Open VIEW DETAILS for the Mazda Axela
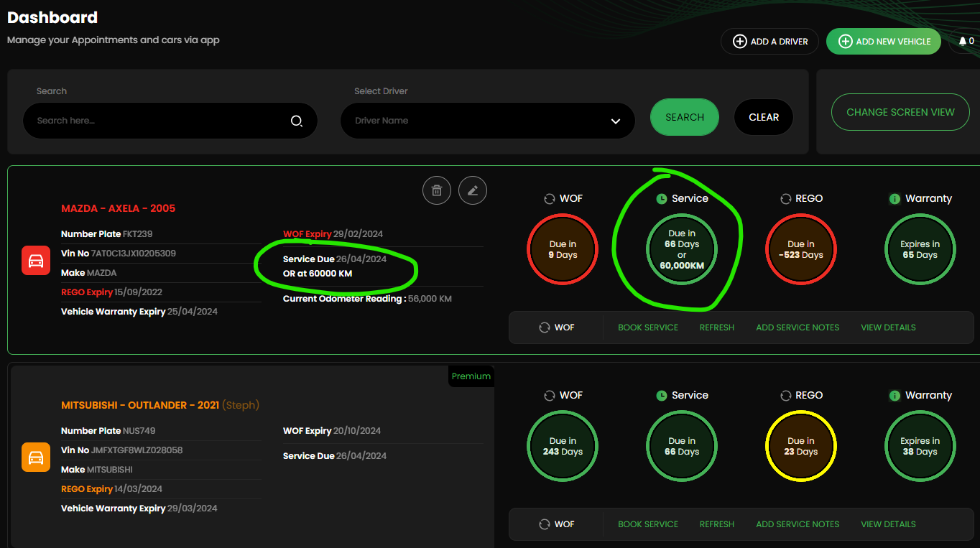The width and height of the screenshot is (980, 548). (888, 328)
